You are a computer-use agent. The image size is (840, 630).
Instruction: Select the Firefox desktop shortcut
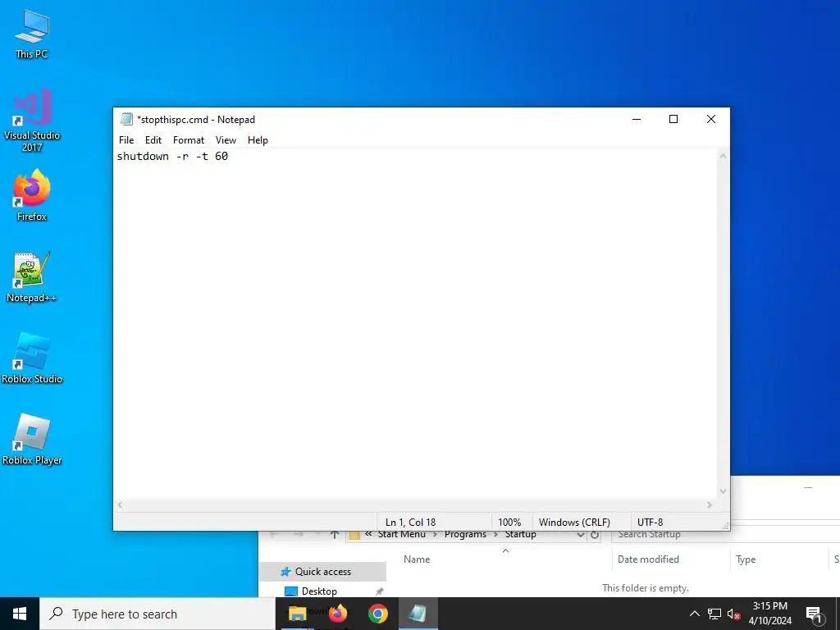(32, 195)
